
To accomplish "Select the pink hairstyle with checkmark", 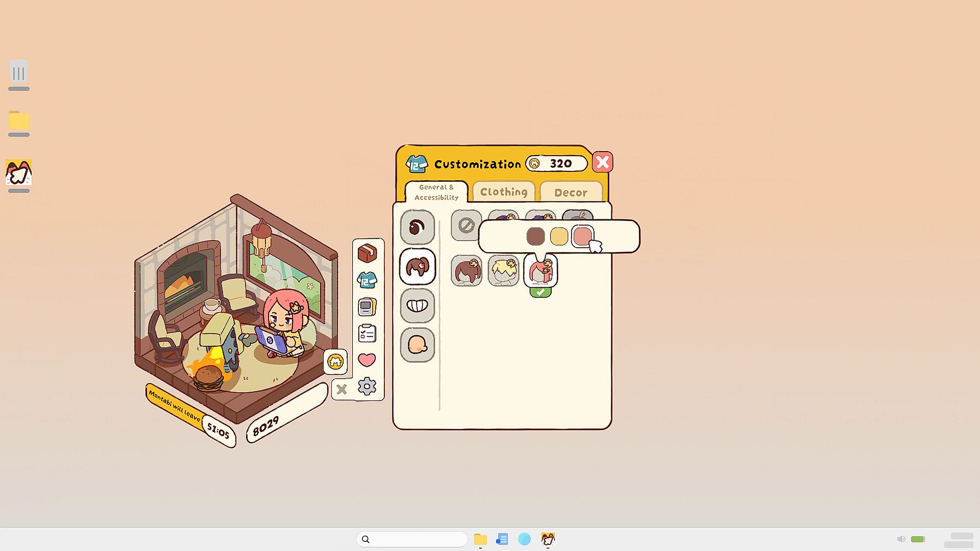I will tap(541, 271).
